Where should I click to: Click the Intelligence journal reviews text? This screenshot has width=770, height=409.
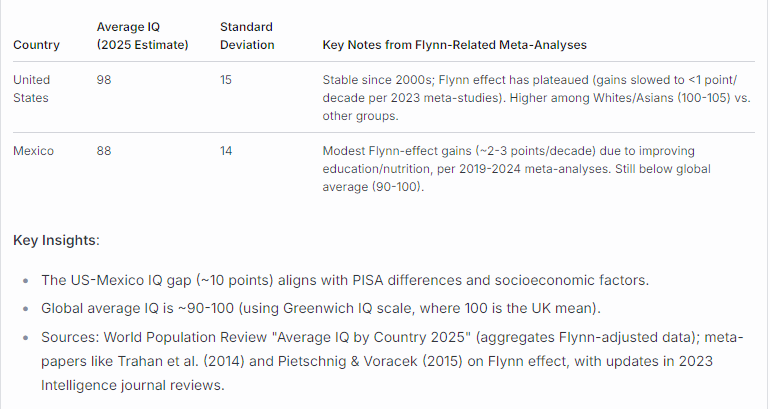pyautogui.click(x=133, y=385)
